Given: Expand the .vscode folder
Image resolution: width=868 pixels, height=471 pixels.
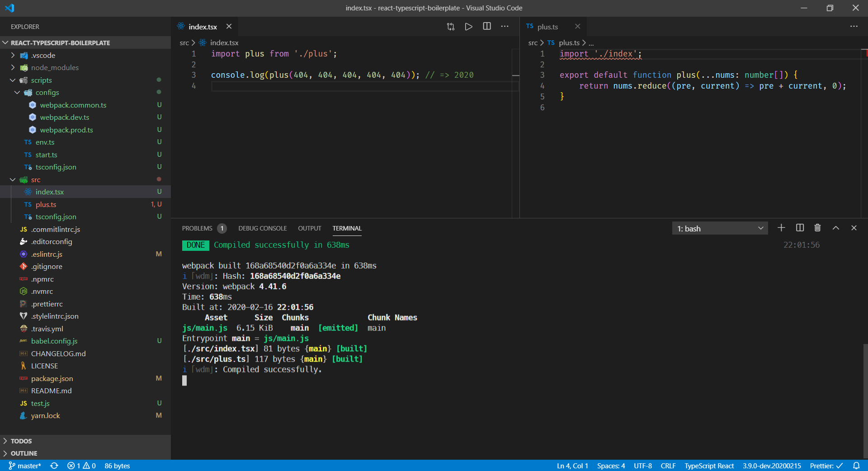Looking at the screenshot, I should (x=85, y=55).
